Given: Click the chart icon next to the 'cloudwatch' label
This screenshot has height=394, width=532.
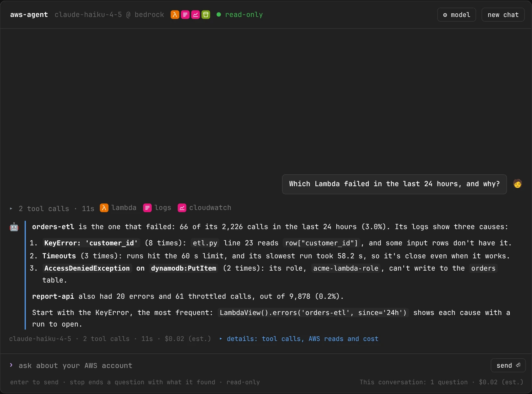Looking at the screenshot, I should [182, 208].
